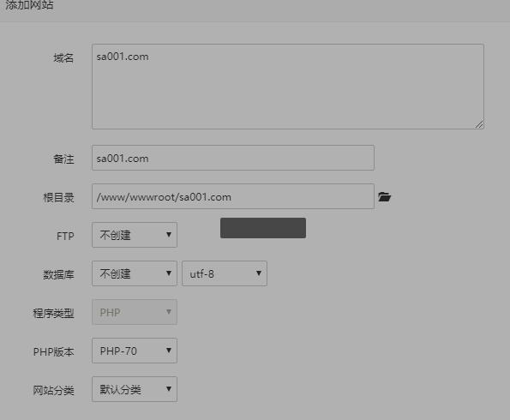Click the 根目录 field label
The height and width of the screenshot is (420, 510).
(58, 197)
